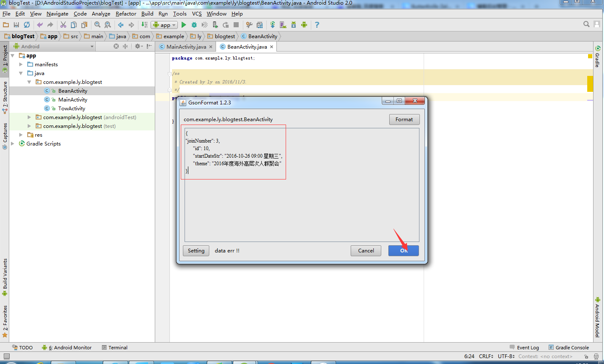Expand the com.example.ly.blogtest (test) package

coord(29,126)
